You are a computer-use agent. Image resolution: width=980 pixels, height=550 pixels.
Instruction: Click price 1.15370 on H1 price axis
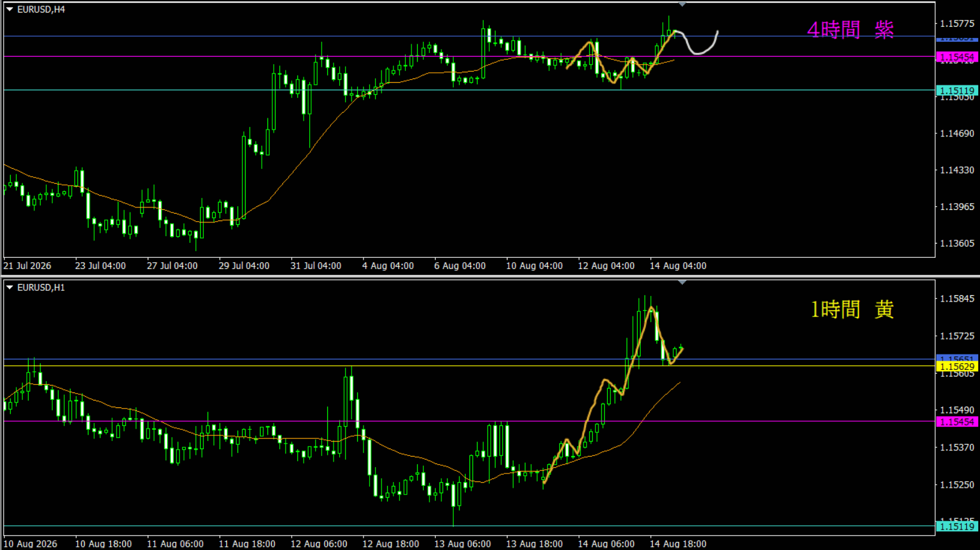click(x=957, y=448)
